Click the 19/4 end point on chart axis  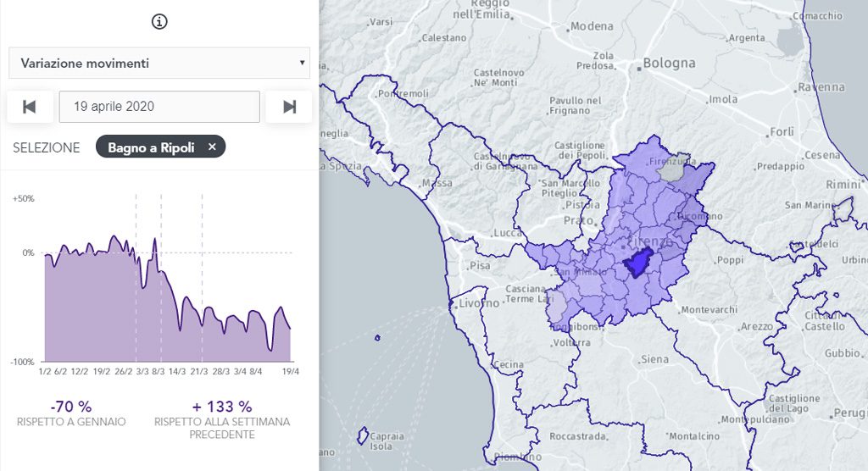click(x=290, y=370)
